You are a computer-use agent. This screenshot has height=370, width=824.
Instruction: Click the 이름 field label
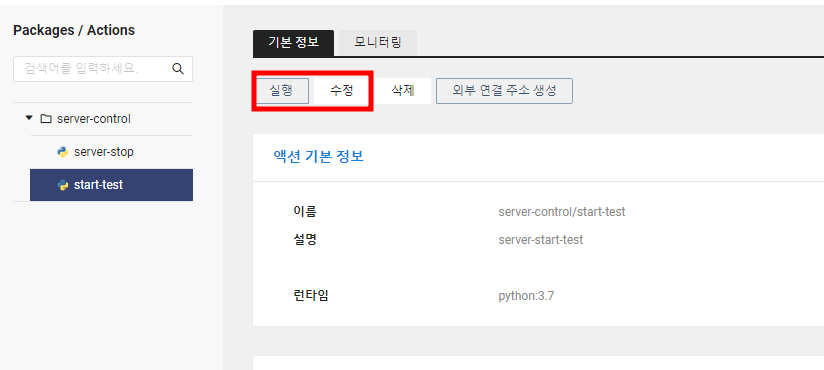click(x=305, y=212)
